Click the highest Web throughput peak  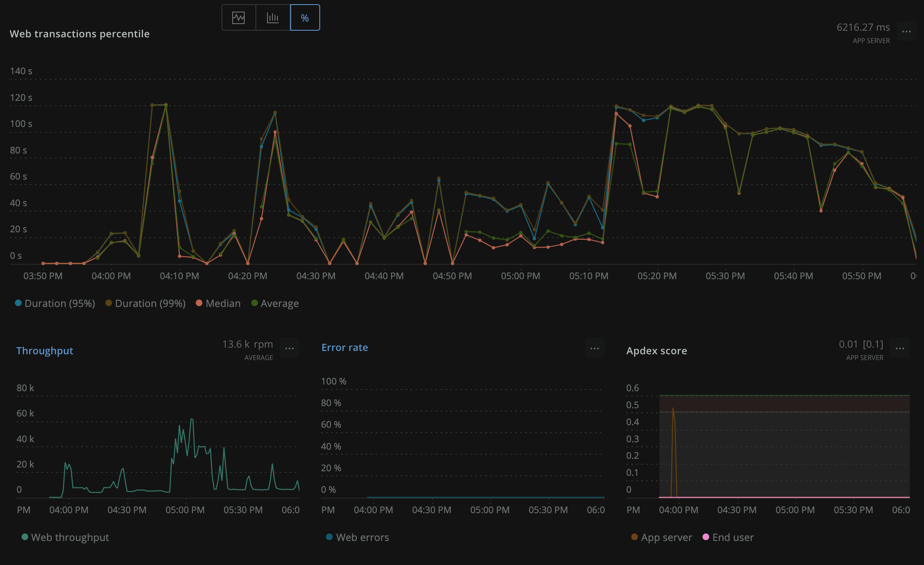[192, 420]
